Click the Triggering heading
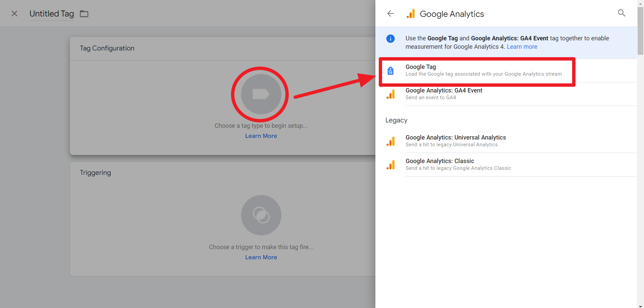Screen dimensions: 644x308 click(95, 172)
